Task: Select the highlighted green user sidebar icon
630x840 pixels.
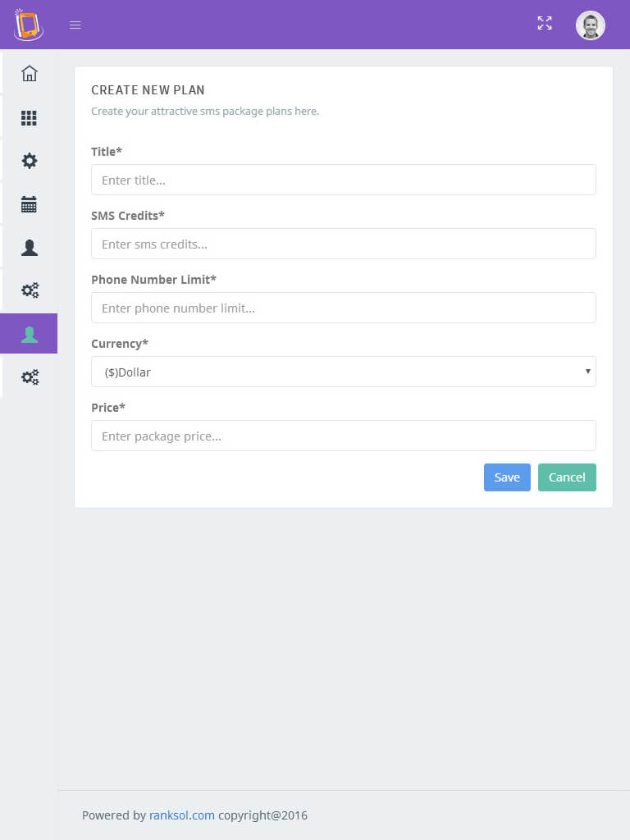Action: [30, 334]
